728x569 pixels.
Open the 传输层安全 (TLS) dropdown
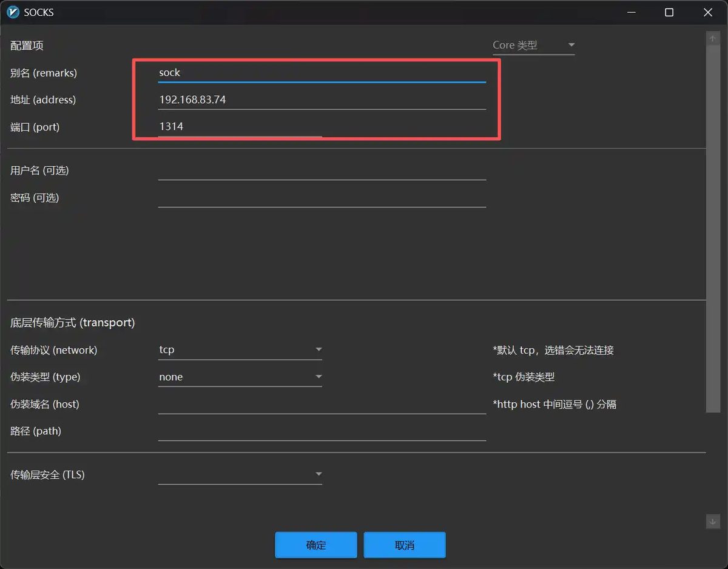pyautogui.click(x=240, y=474)
